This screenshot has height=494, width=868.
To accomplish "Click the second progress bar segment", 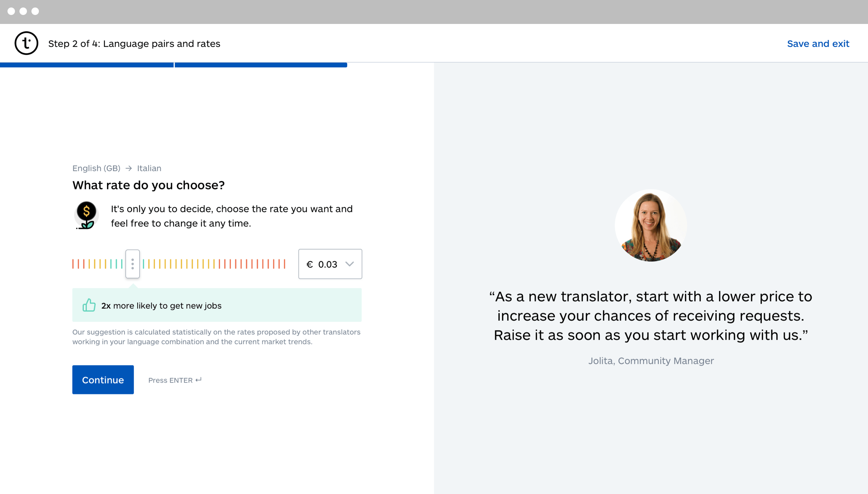I will (261, 65).
